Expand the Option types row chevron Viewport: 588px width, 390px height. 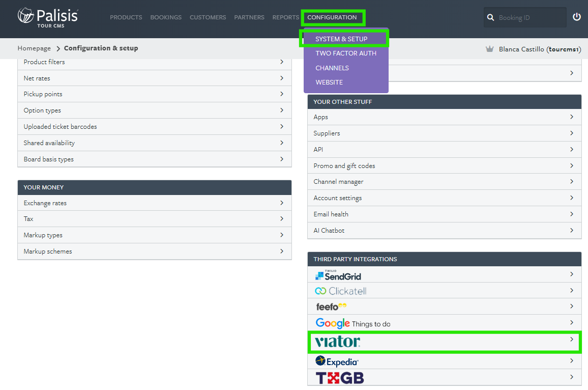click(282, 110)
